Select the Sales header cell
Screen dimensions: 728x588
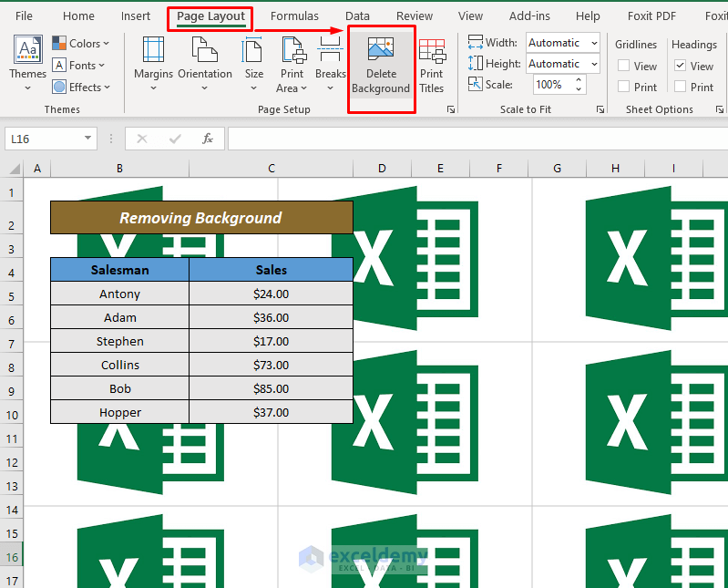tap(272, 269)
